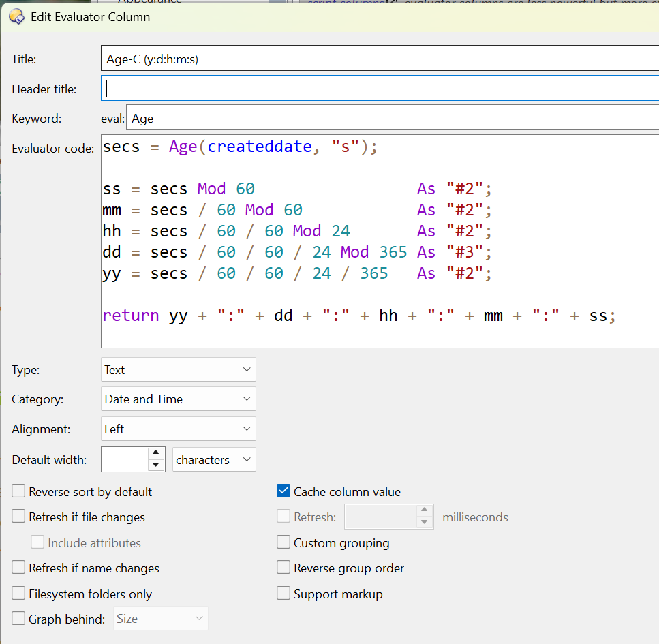This screenshot has height=644, width=659.
Task: Click the Title text field
Action: pyautogui.click(x=379, y=59)
